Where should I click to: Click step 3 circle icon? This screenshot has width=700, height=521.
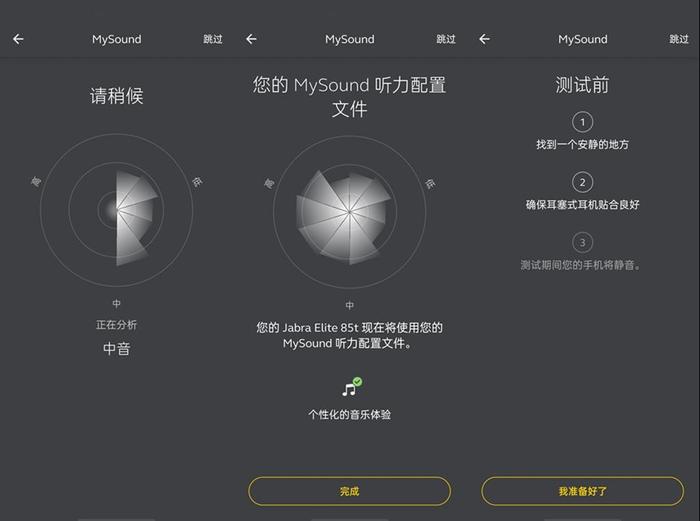[582, 242]
